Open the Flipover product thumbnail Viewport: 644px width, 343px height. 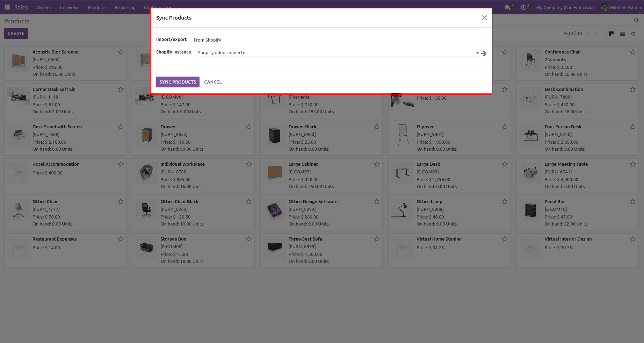(403, 135)
